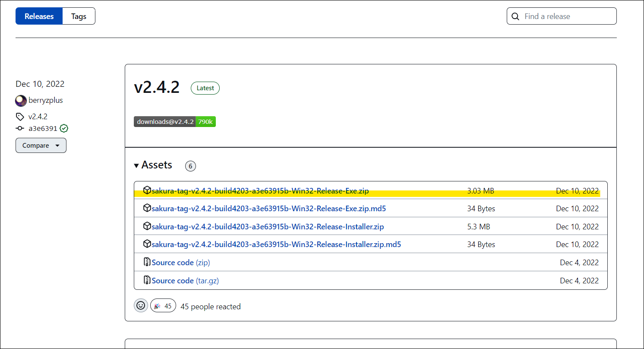Image resolution: width=644 pixels, height=349 pixels.
Task: Click package icon for Release-Installer.zip
Action: [x=147, y=226]
